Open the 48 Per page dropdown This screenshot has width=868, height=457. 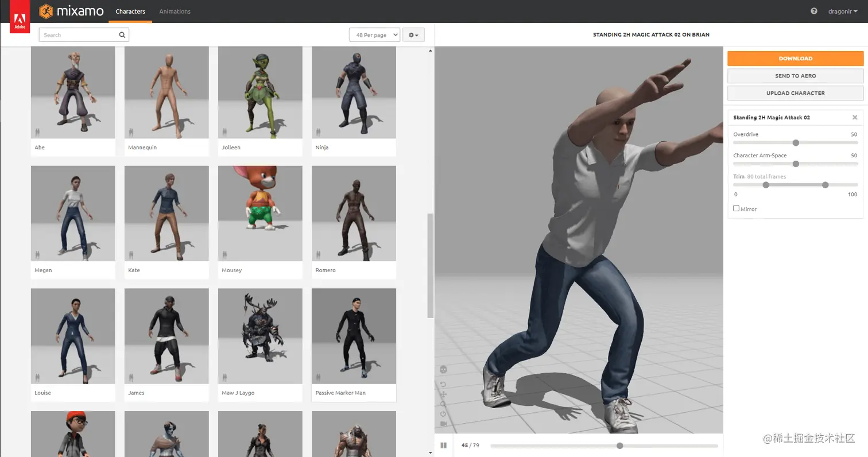click(374, 35)
